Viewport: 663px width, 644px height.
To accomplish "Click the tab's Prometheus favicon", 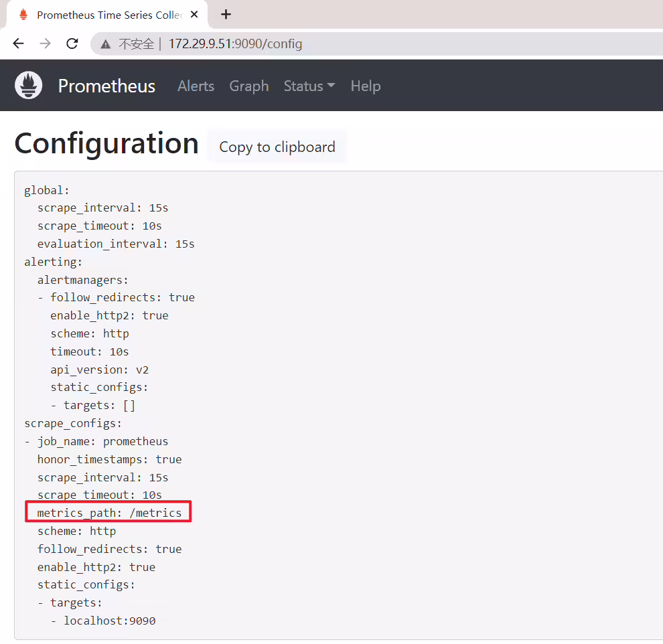I will coord(23,15).
